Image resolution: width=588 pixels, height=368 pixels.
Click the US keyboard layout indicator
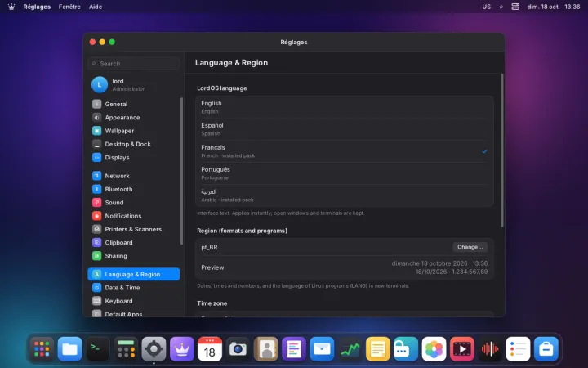[x=487, y=7]
